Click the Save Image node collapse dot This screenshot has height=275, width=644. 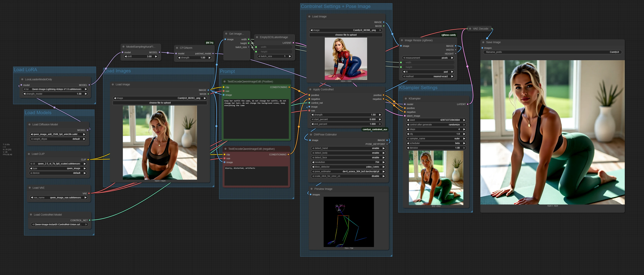click(483, 42)
